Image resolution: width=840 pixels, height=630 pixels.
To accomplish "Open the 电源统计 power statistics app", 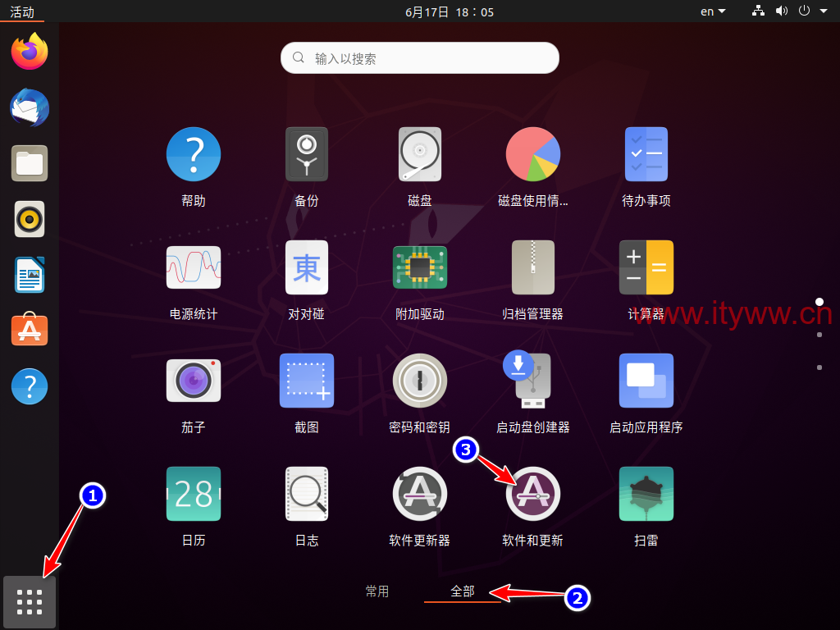I will coord(194,267).
